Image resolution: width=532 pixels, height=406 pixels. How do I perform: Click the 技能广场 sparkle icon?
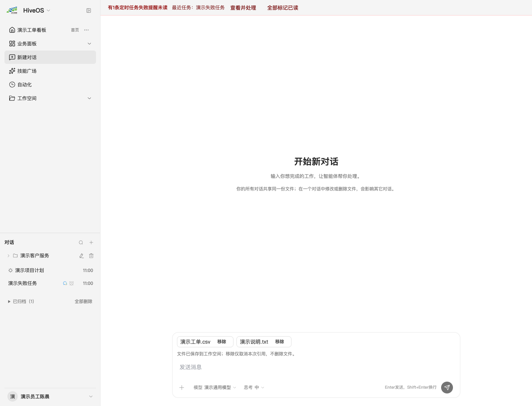(x=12, y=71)
